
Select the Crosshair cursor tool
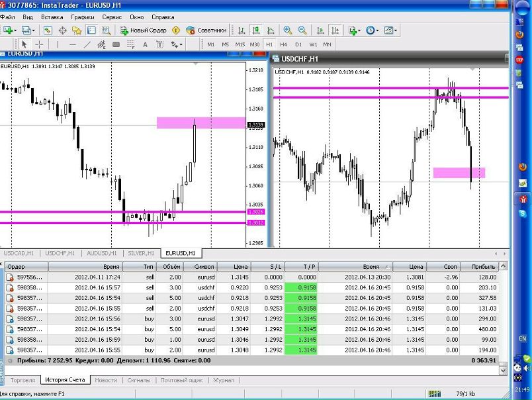click(39, 44)
